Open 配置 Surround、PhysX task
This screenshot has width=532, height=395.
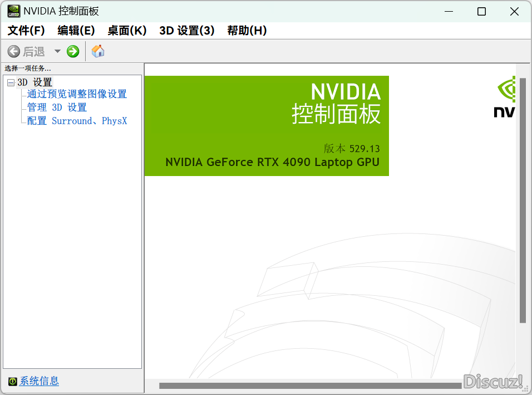click(x=77, y=121)
